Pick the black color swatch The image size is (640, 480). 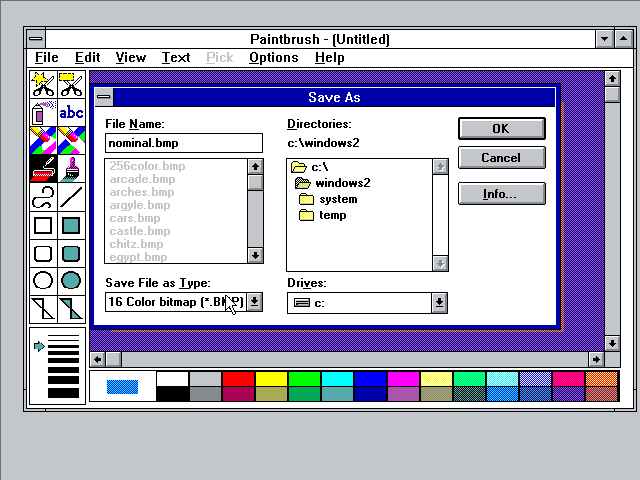[x=172, y=394]
